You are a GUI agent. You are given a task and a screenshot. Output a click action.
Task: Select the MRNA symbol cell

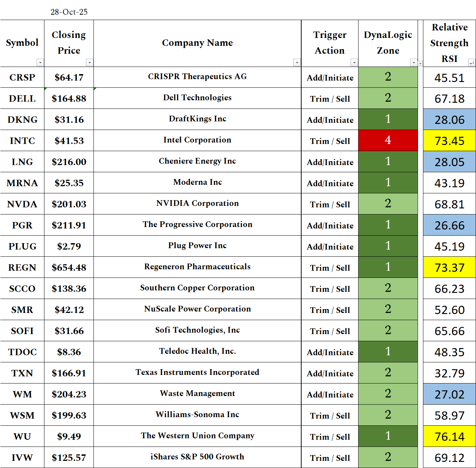click(22, 183)
